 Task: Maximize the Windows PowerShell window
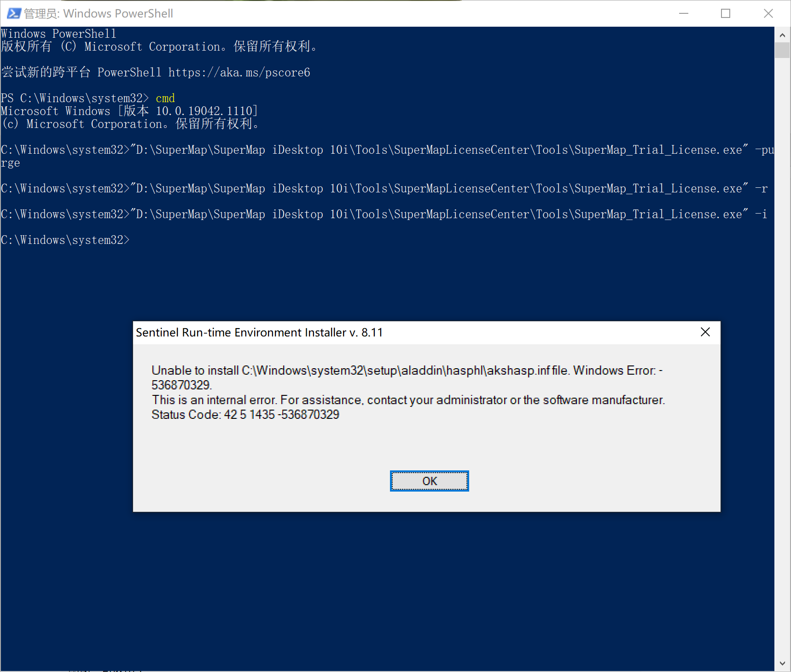(x=726, y=13)
